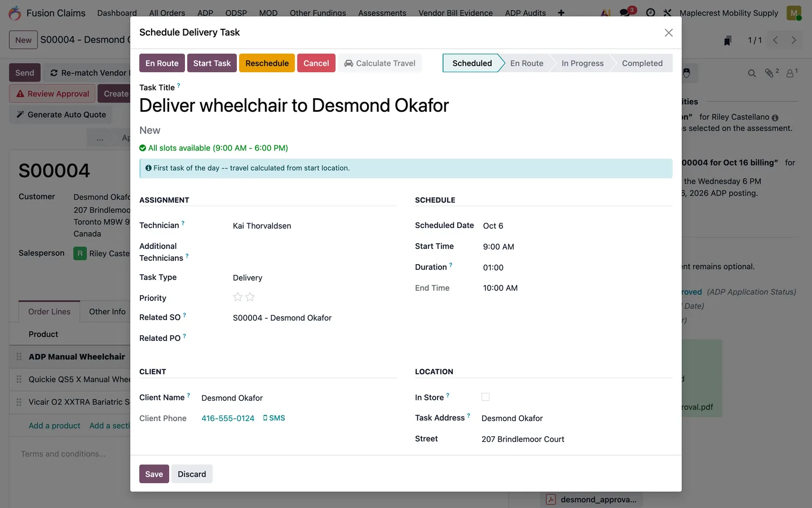The image size is (812, 508).
Task: Open the AI assistant icon in the top bar
Action: [x=606, y=12]
